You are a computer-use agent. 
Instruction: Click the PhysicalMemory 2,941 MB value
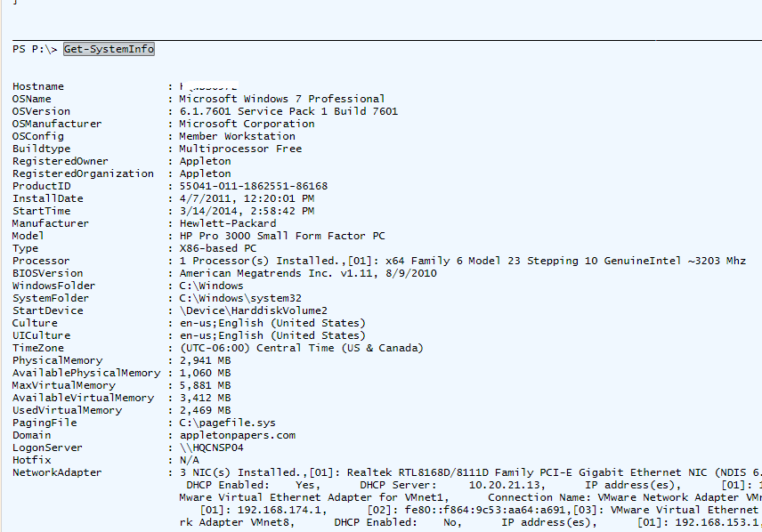[205, 360]
